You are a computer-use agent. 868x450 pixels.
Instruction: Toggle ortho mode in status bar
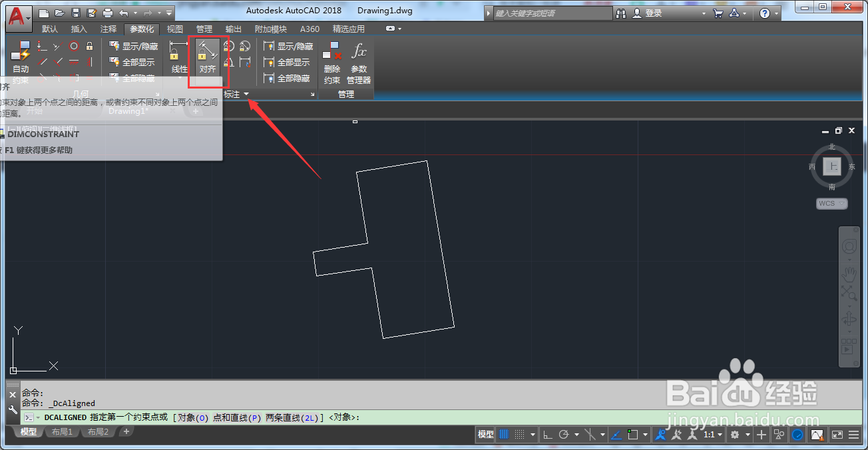click(547, 435)
